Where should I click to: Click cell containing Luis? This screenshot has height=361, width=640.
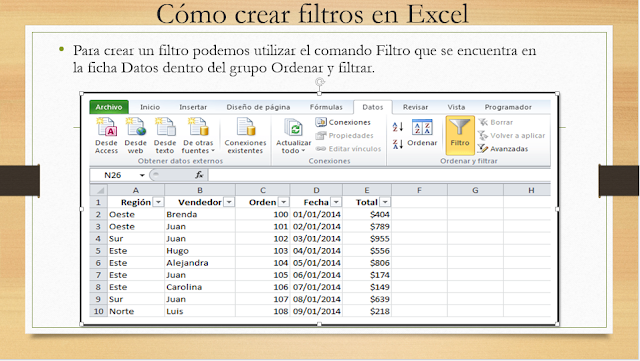coord(200,311)
